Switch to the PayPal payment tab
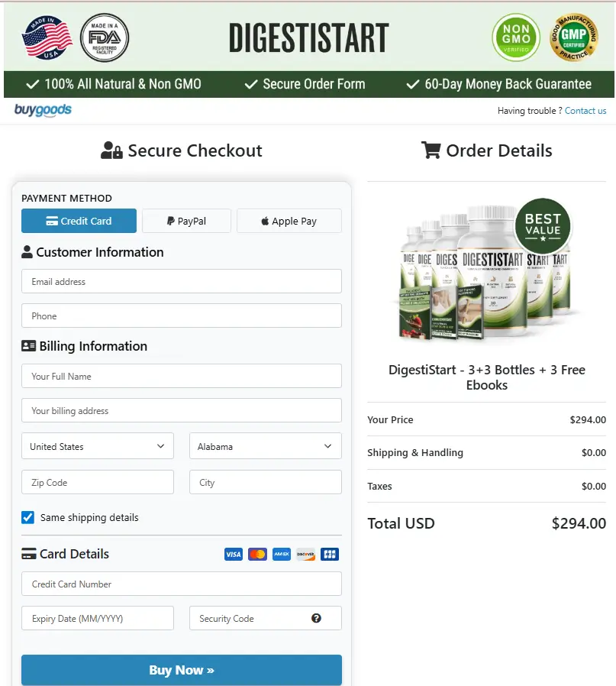Screen dimensions: 616x686 (185, 220)
